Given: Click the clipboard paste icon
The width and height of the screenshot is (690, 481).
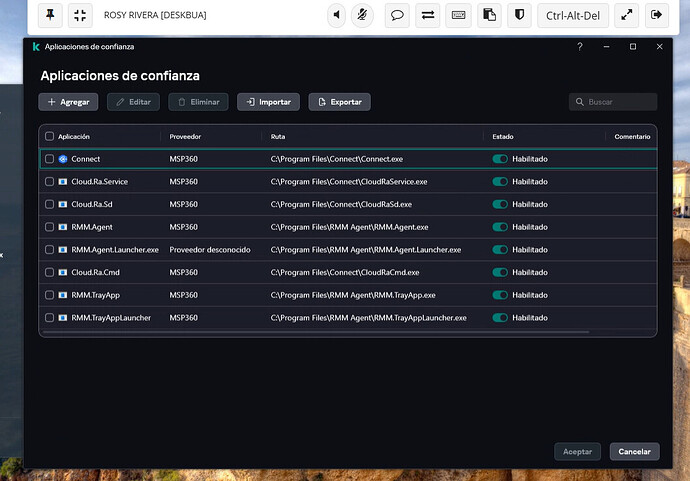Looking at the screenshot, I should 489,15.
